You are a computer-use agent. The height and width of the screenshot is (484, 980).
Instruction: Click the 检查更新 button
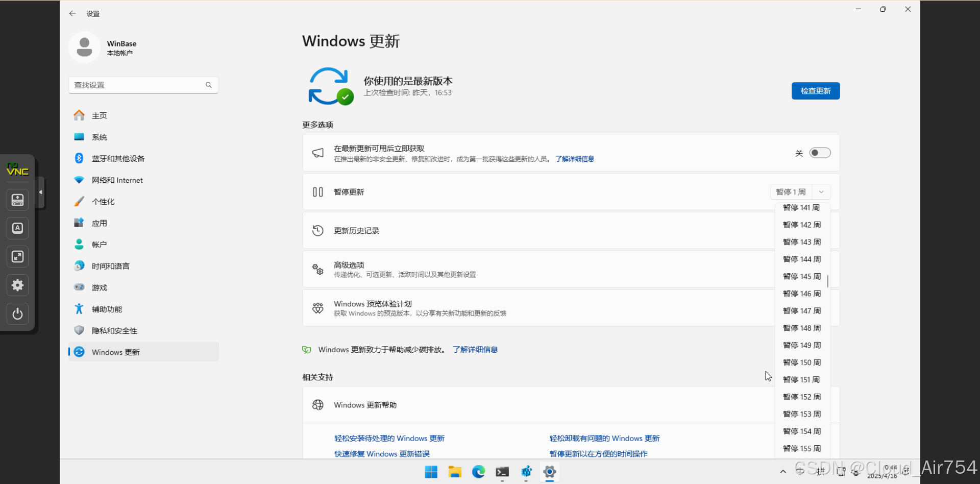click(x=816, y=91)
